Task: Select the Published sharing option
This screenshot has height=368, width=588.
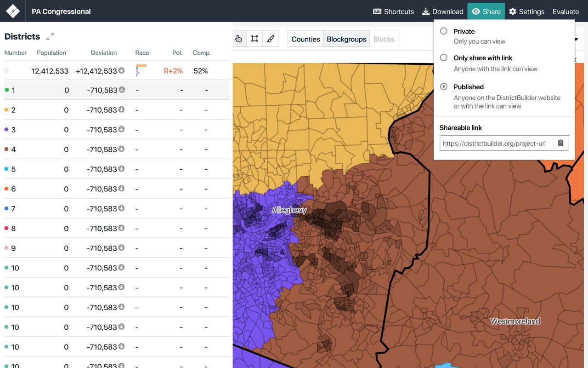Action: coord(444,86)
